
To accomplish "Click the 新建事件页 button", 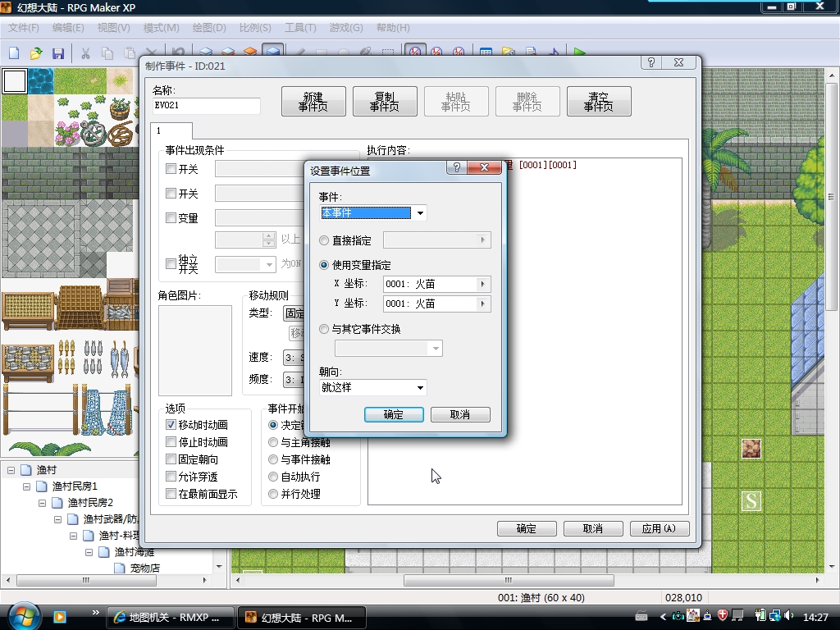I will click(313, 101).
